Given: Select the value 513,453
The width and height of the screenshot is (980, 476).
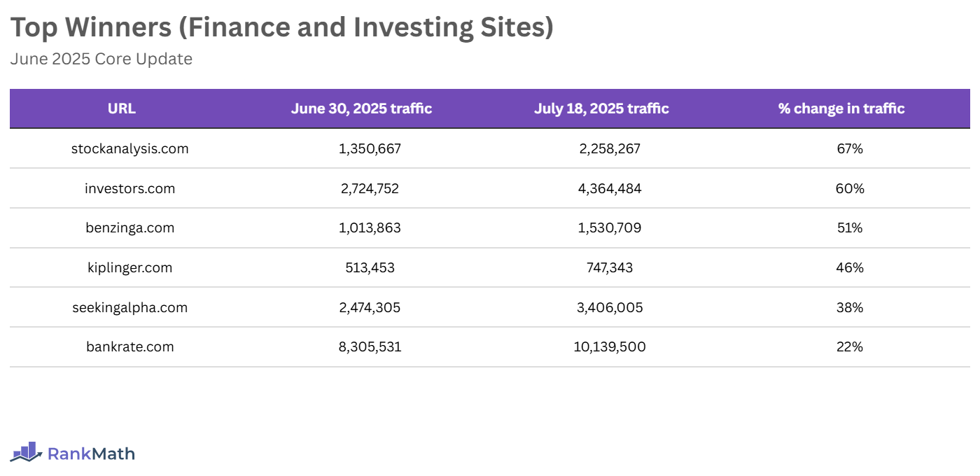Looking at the screenshot, I should click(370, 267).
